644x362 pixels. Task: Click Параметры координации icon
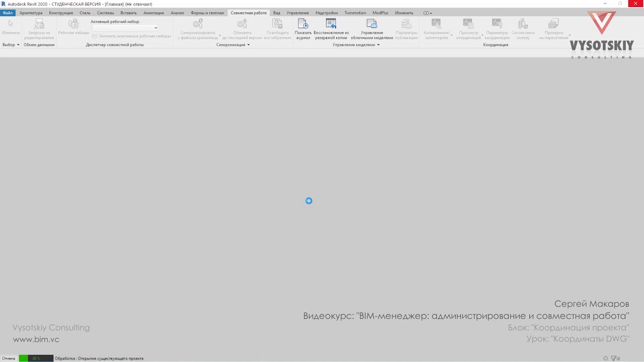point(497,29)
